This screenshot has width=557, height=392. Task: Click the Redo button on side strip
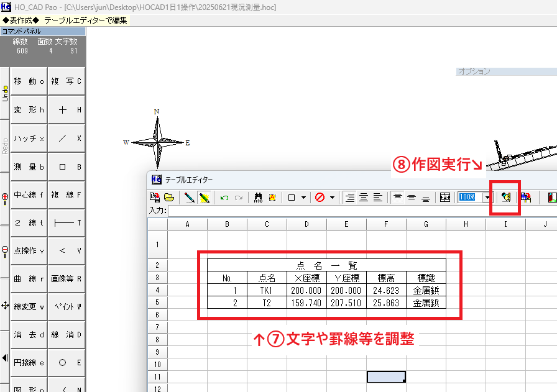click(x=5, y=146)
